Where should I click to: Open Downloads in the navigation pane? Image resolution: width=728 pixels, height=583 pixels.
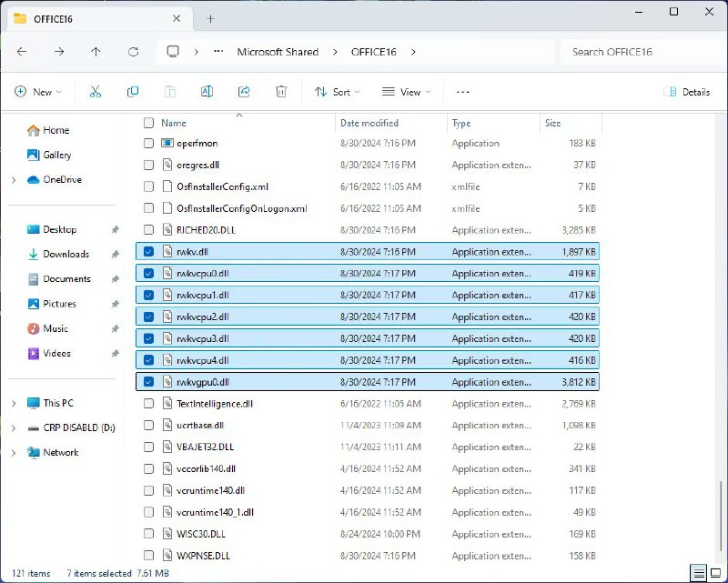66,255
